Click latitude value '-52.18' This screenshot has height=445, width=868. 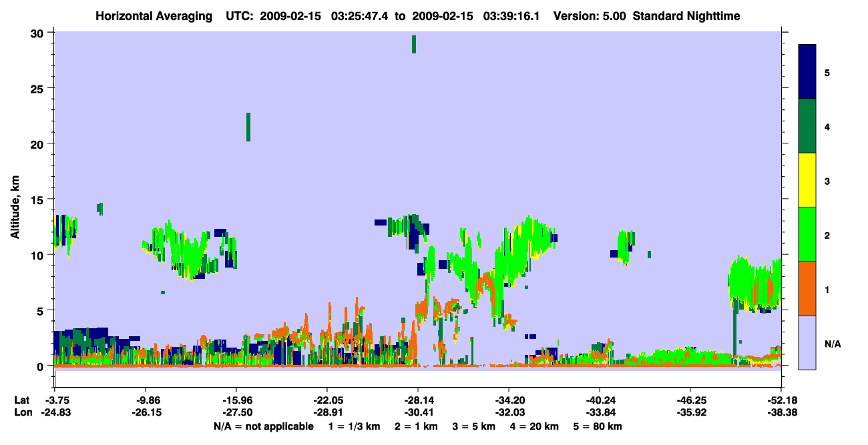tap(781, 400)
